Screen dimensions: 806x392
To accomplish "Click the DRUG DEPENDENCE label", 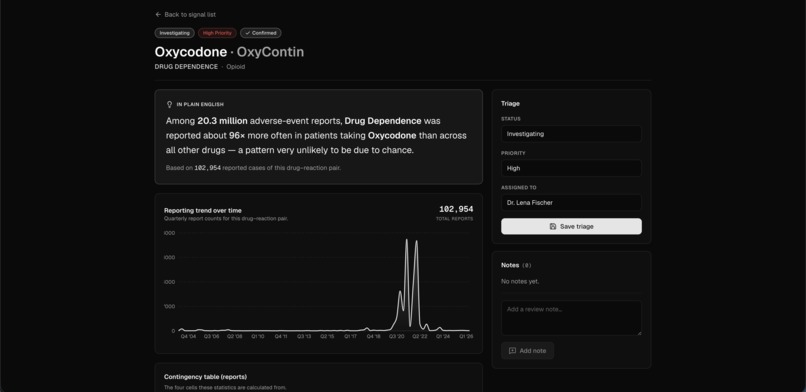I will click(186, 67).
